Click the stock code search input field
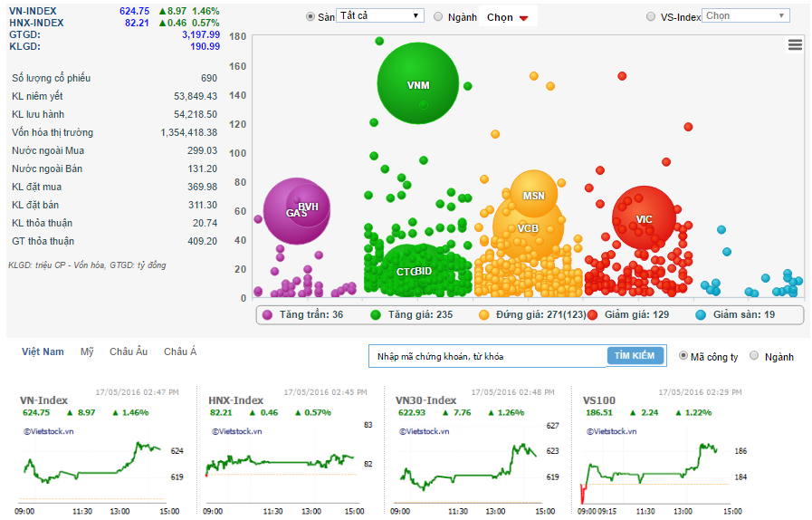Image resolution: width=812 pixels, height=520 pixels. [487, 356]
